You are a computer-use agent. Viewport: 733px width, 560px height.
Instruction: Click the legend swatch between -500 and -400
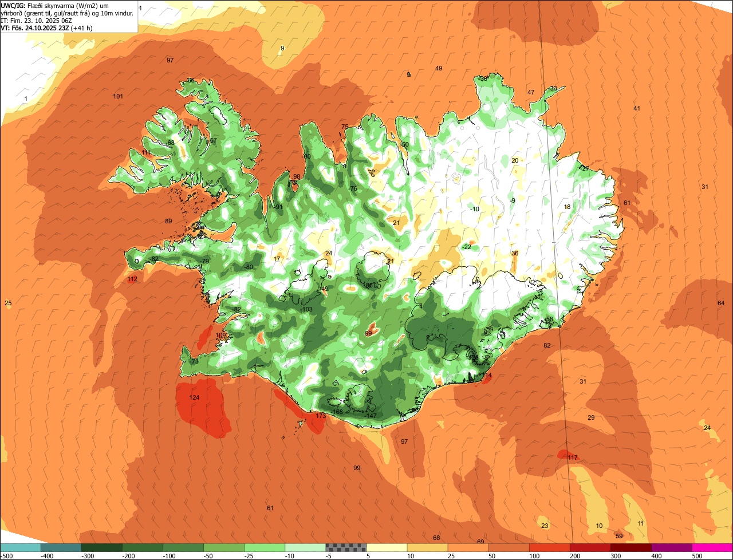20,547
